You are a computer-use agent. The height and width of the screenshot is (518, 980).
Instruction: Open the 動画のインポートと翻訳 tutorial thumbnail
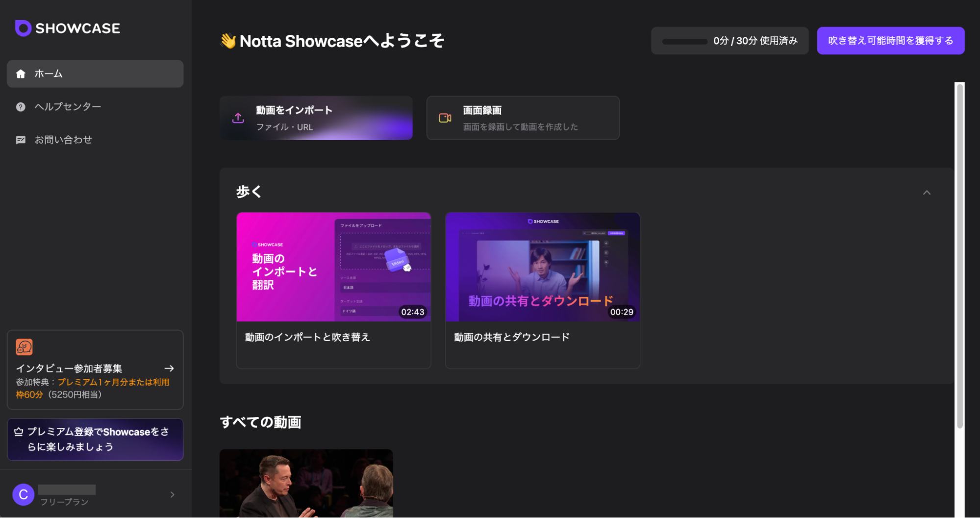[334, 267]
